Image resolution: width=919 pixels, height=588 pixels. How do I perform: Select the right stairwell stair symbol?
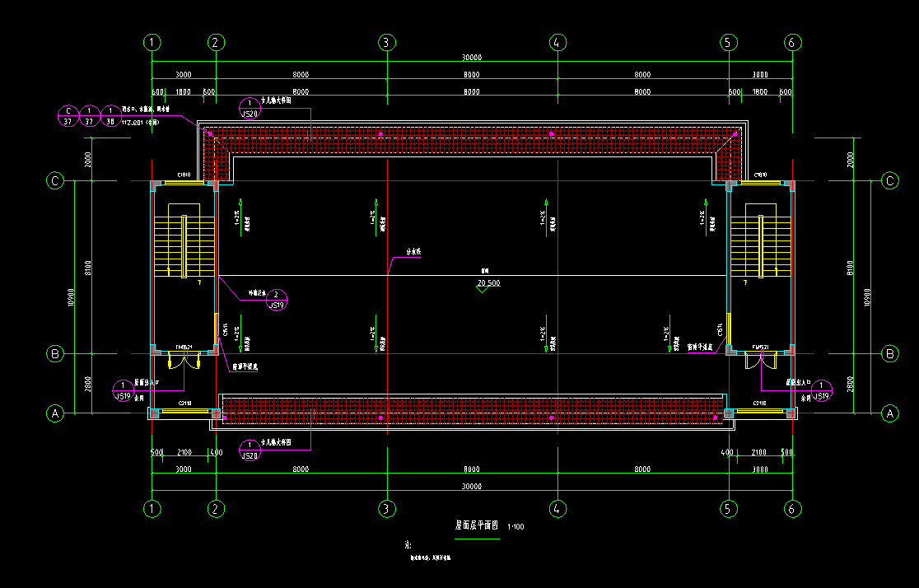tap(760, 245)
